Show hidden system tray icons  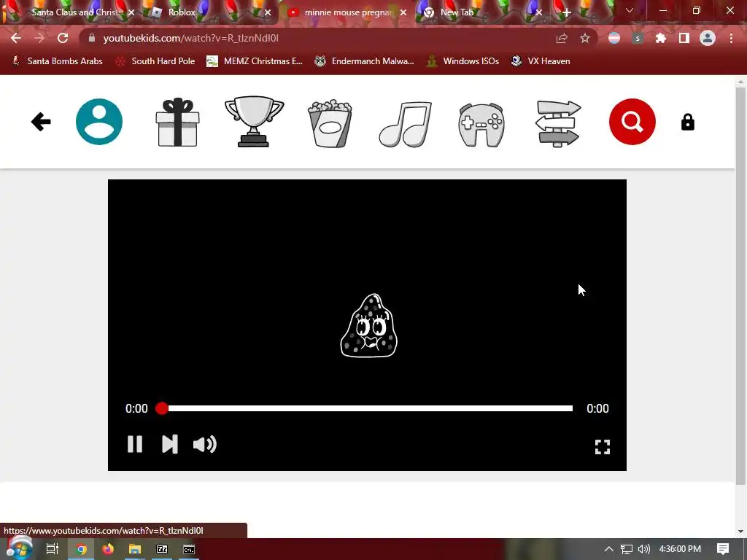click(x=609, y=549)
